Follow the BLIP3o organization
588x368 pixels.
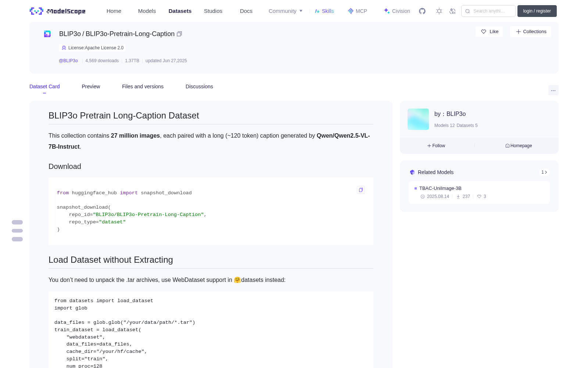coord(436,146)
